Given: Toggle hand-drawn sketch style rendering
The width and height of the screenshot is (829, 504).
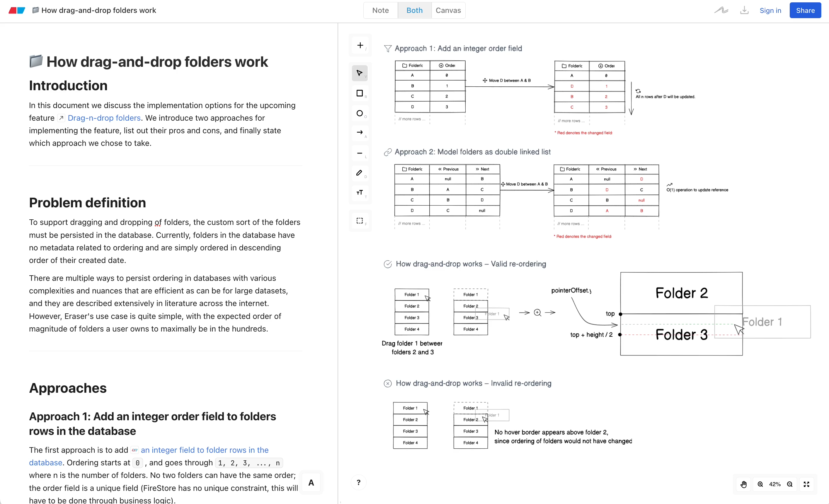Looking at the screenshot, I should point(721,10).
